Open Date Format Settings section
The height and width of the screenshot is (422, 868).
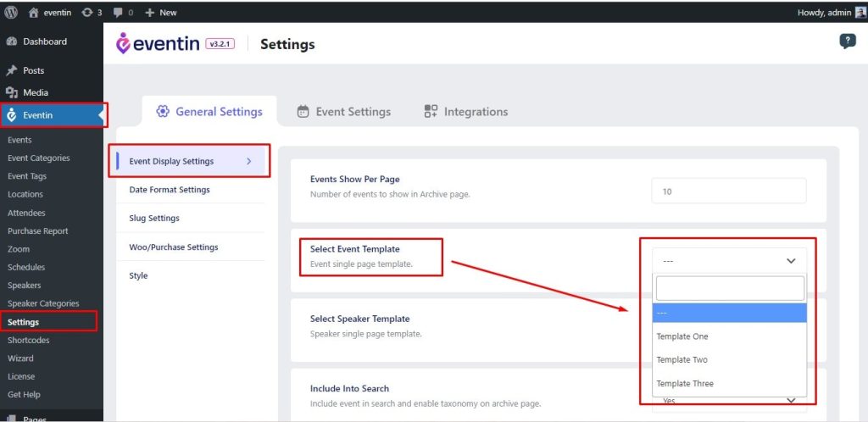point(170,190)
